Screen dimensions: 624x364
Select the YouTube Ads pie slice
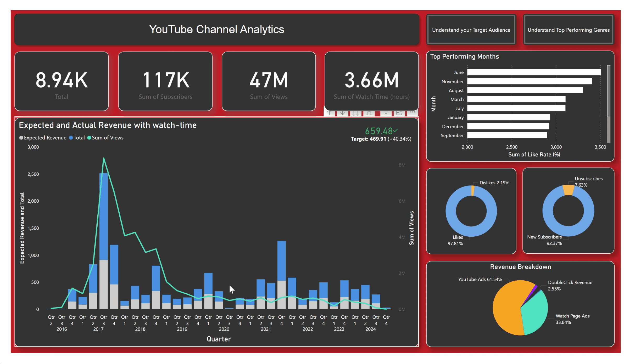pos(506,309)
